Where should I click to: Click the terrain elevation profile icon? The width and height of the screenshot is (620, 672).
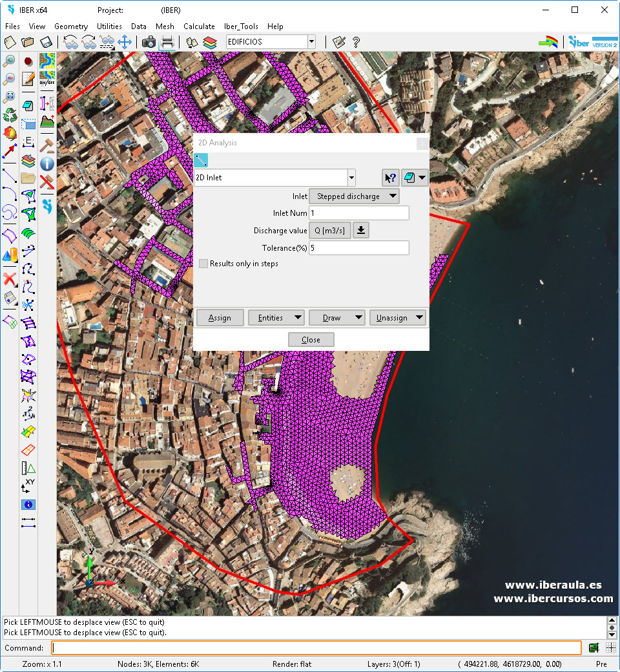[x=46, y=121]
